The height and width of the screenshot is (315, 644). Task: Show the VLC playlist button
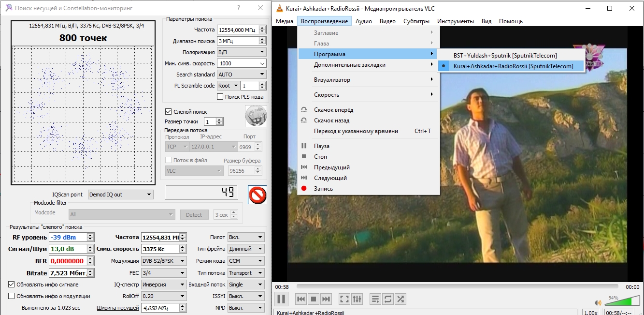[x=375, y=299]
